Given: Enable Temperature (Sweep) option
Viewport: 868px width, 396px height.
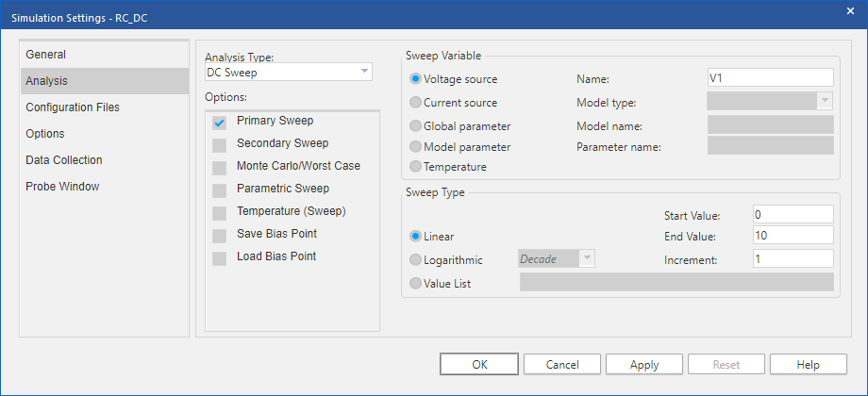Looking at the screenshot, I should 220,213.
